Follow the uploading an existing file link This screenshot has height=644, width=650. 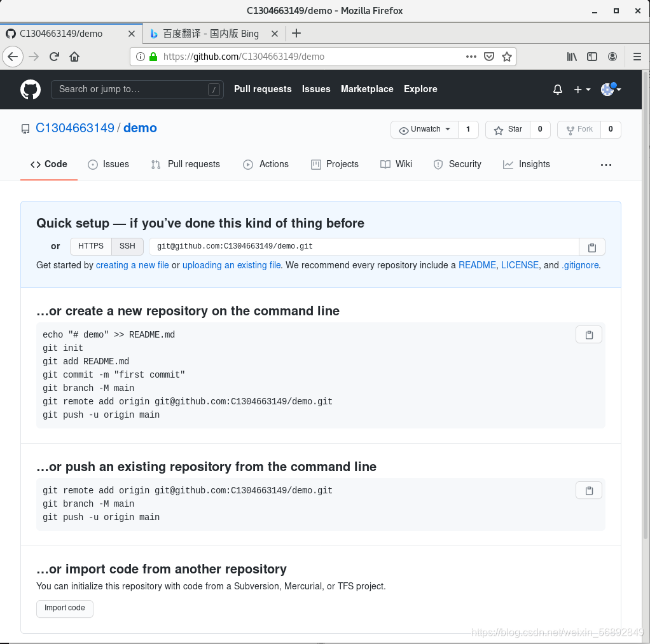tap(232, 265)
